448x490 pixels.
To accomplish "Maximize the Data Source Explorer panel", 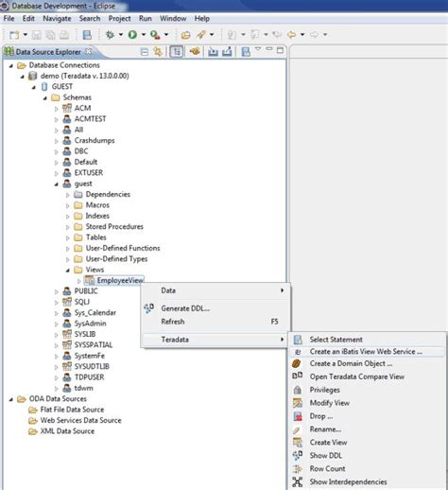I will click(x=280, y=50).
